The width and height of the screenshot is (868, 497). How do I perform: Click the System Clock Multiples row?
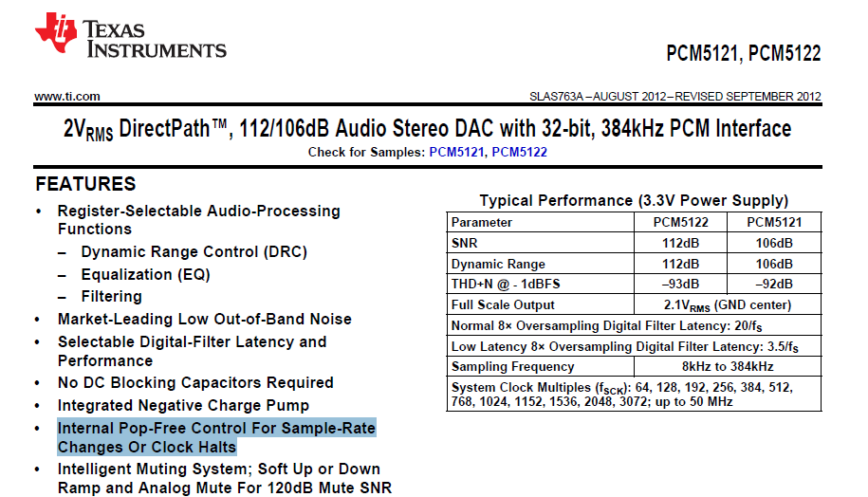click(634, 394)
